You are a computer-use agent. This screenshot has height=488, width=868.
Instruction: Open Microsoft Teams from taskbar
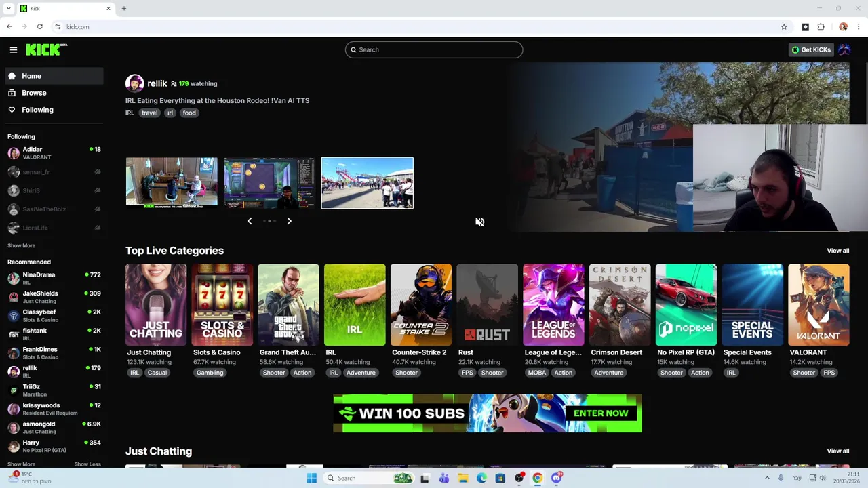click(443, 478)
